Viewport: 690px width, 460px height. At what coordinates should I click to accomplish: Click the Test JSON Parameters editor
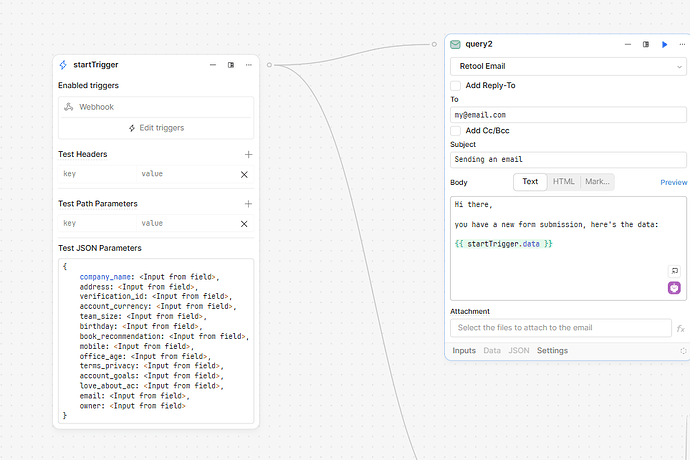(156, 341)
